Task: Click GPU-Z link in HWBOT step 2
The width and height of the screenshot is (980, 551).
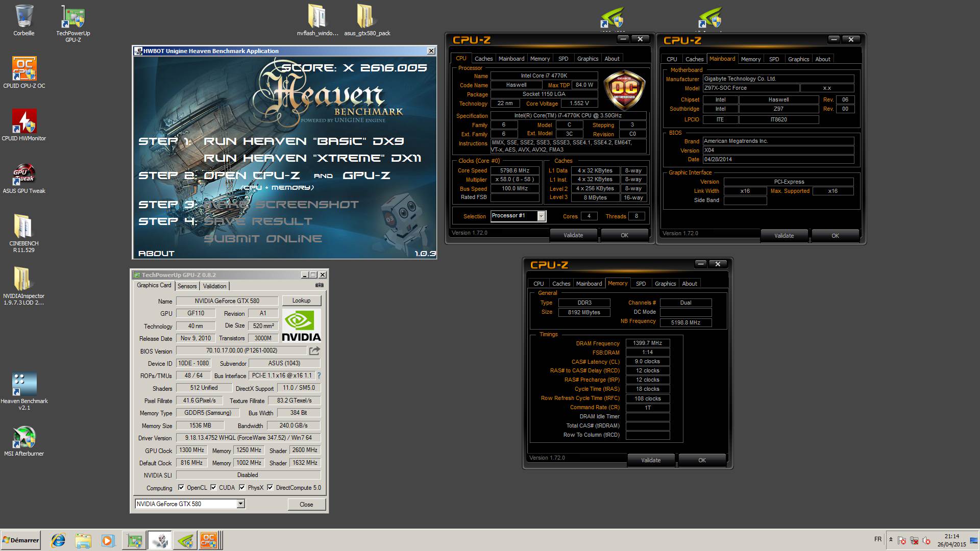Action: 366,176
